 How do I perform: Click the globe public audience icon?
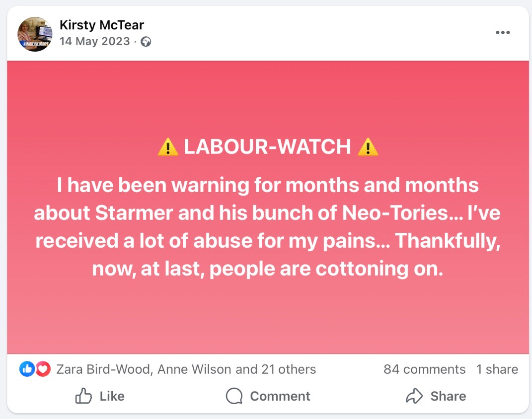click(146, 42)
